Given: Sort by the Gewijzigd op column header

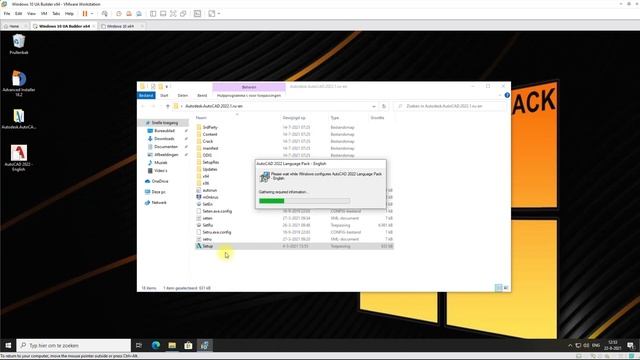Looking at the screenshot, I should click(294, 118).
